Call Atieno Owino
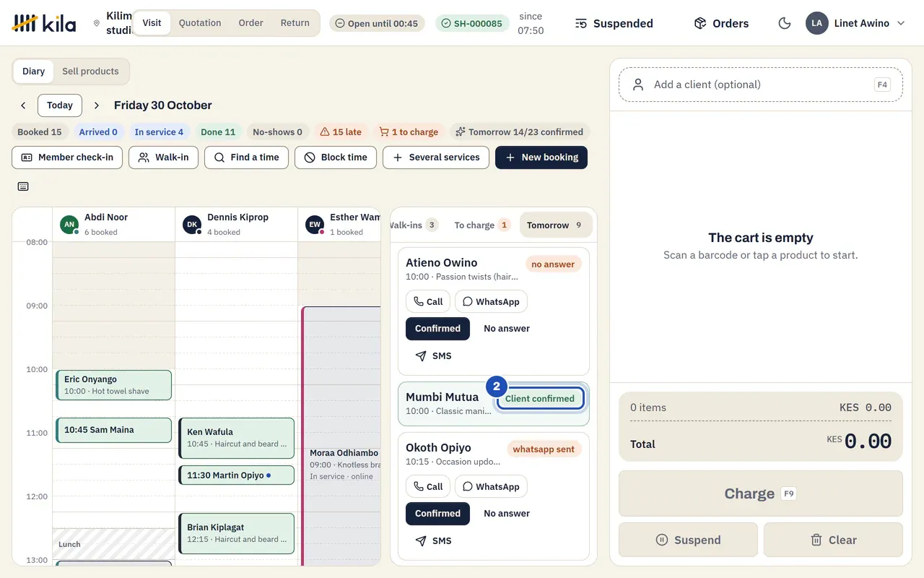This screenshot has height=578, width=924. [x=428, y=301]
